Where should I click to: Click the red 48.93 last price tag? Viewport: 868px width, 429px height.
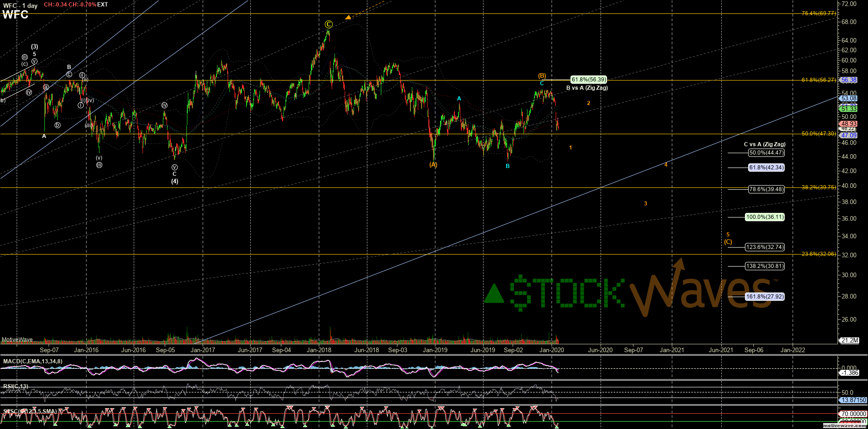[x=849, y=124]
